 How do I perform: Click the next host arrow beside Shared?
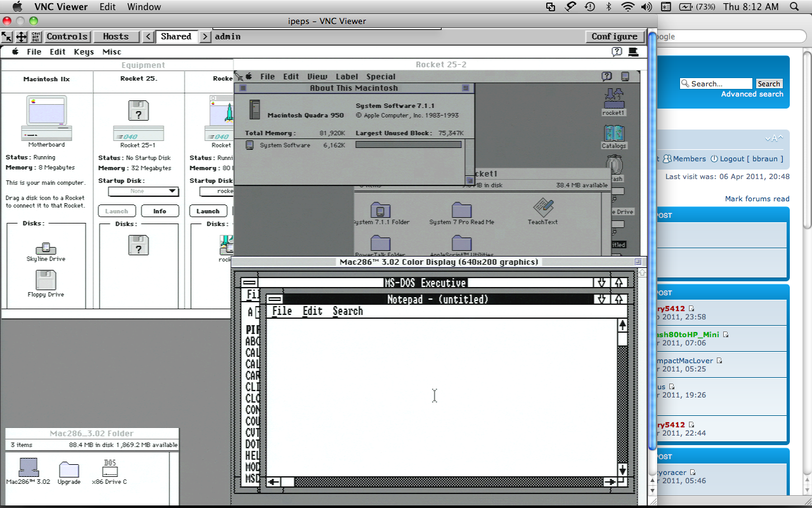pyautogui.click(x=205, y=37)
